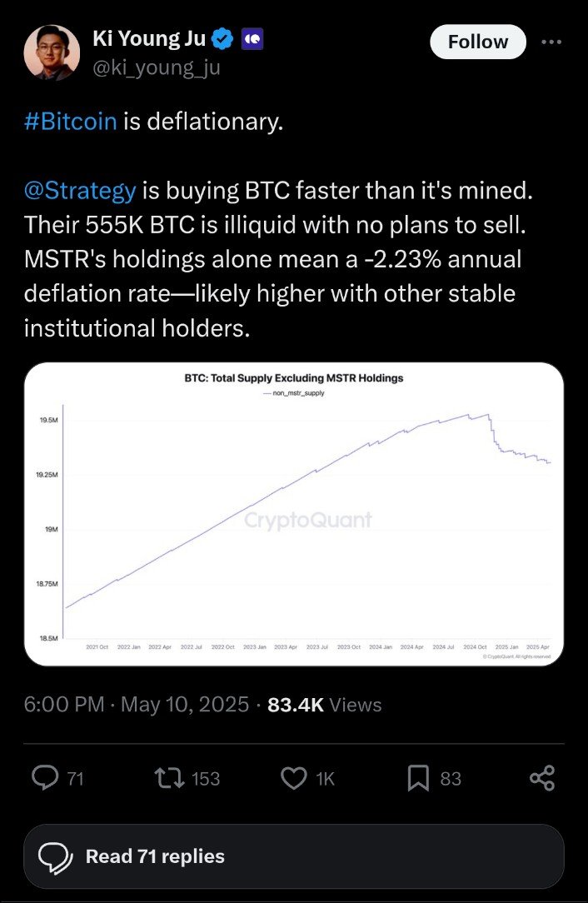The height and width of the screenshot is (903, 588).
Task: Open the May 10, 2025 timestamp
Action: tap(185, 704)
